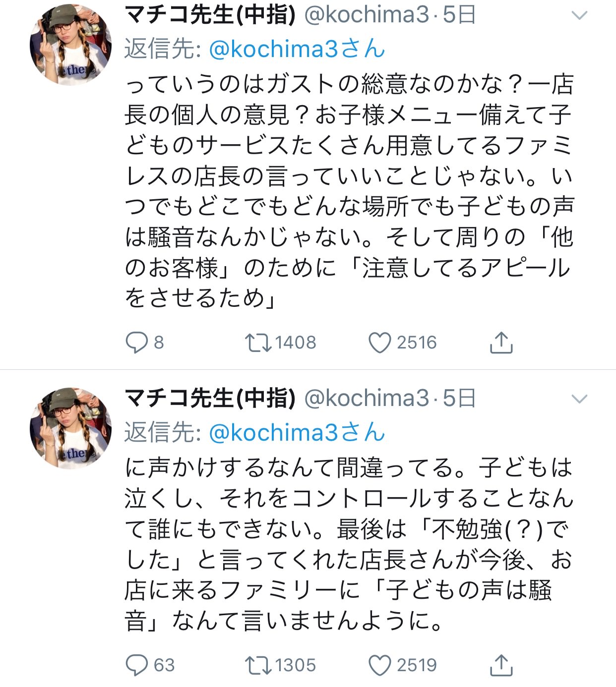Viewport: 616px width, 687px height.
Task: Open the first tweet's dropdown chevron menu
Action: click(579, 16)
